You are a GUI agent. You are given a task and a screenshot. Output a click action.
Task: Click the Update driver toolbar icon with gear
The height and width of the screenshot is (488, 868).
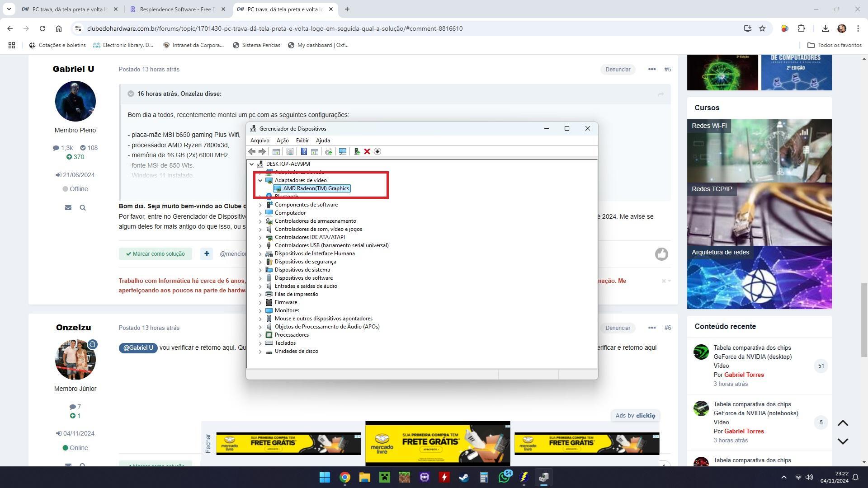coord(328,151)
